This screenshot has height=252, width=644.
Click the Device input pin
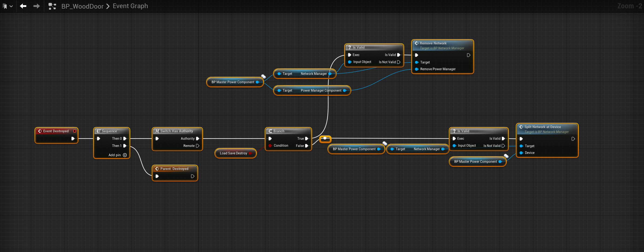tap(521, 153)
